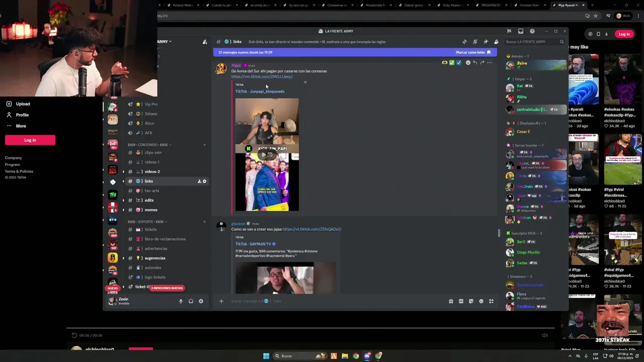Toggle notification settings bell in channel header
The image size is (644, 362).
tap(475, 42)
